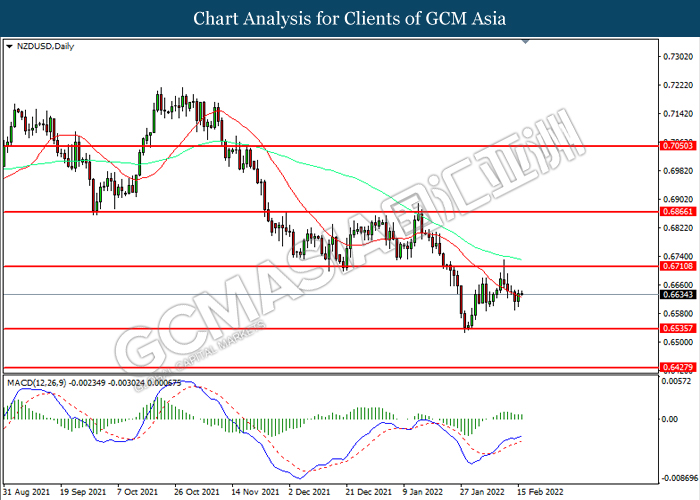
Task: Click the 0.65800 price axis value
Action: pos(678,314)
